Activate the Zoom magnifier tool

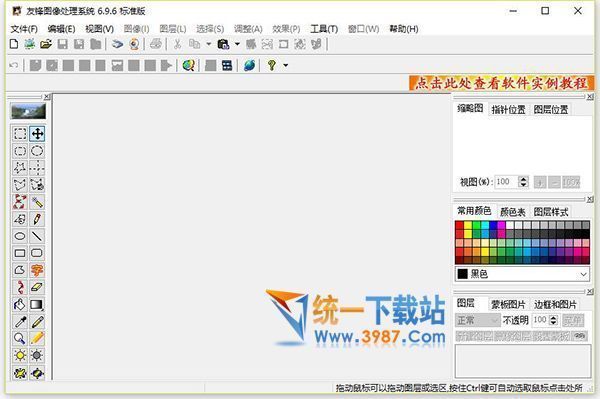[20, 339]
